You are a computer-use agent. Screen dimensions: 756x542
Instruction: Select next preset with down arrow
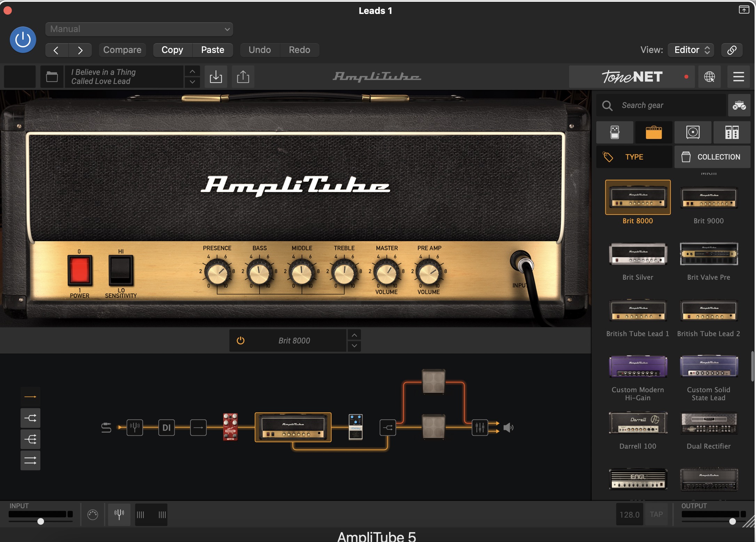[192, 82]
